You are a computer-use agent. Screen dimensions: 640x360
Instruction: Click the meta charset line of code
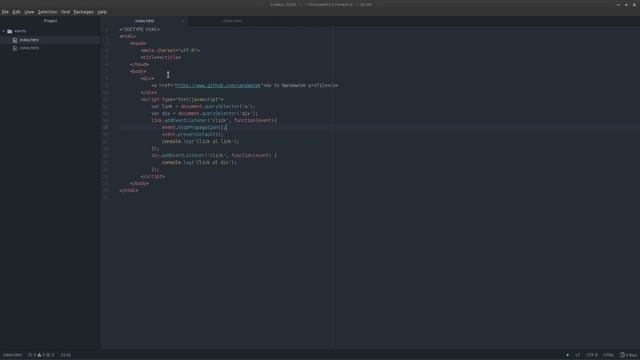(x=170, y=51)
